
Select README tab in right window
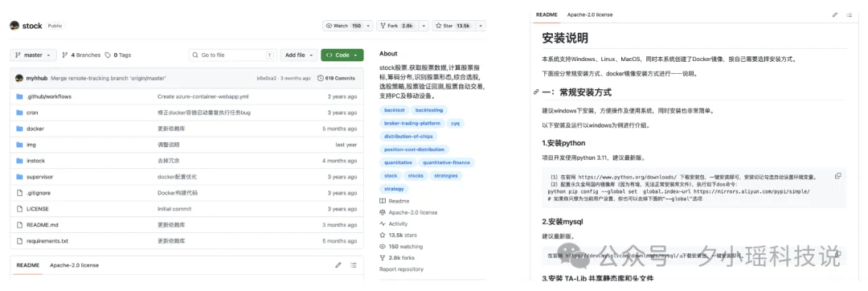(547, 15)
